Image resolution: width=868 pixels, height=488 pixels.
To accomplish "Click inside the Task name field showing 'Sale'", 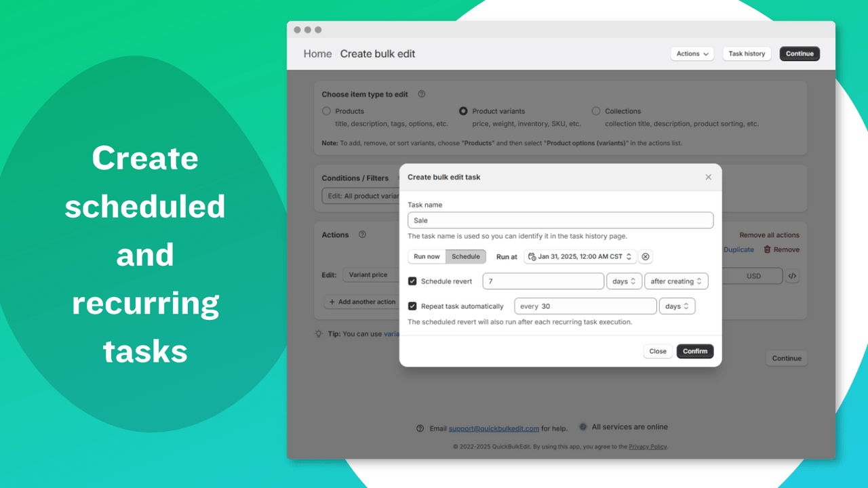I will (560, 220).
